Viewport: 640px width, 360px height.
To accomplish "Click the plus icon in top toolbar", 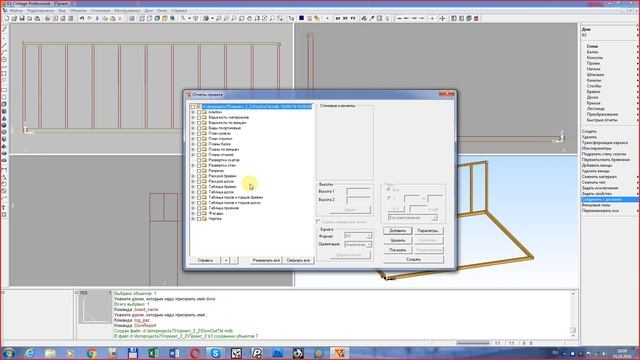I will [432, 18].
